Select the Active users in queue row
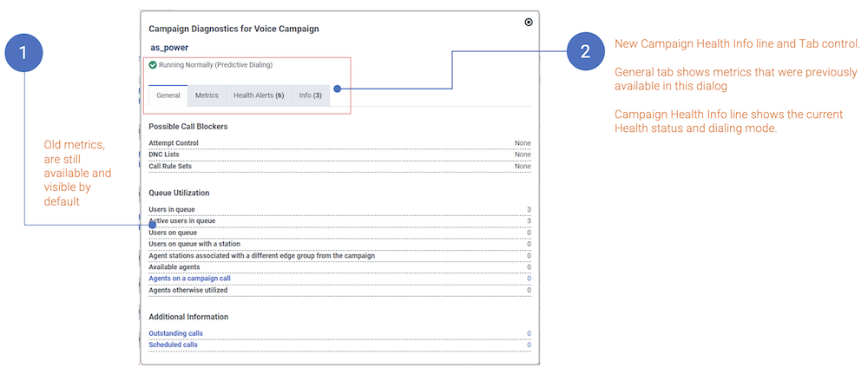Screen dimensions: 868x368 click(340, 220)
